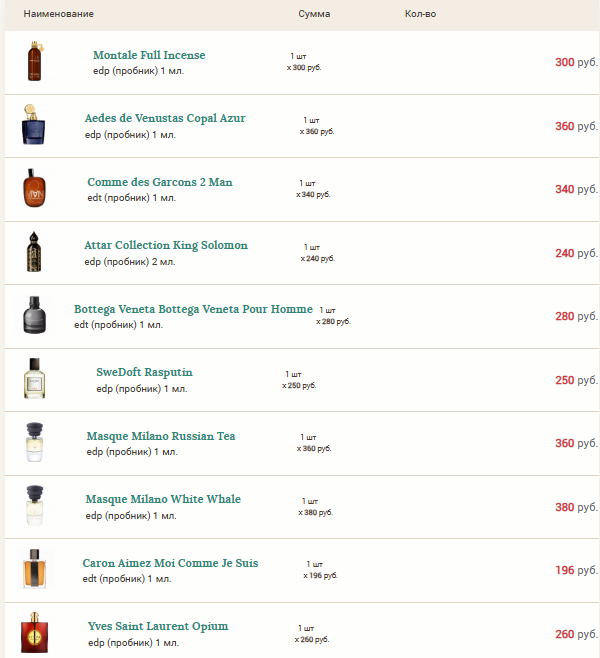The image size is (600, 658).
Task: Open the Aedes de Venustas Copal Azur link
Action: (165, 118)
